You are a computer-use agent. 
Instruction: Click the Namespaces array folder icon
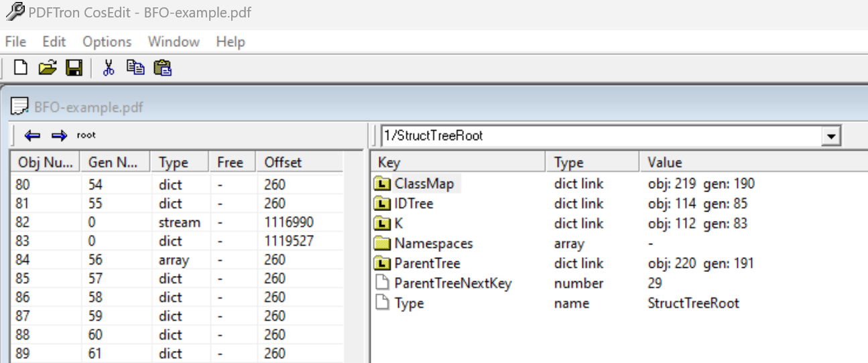383,244
